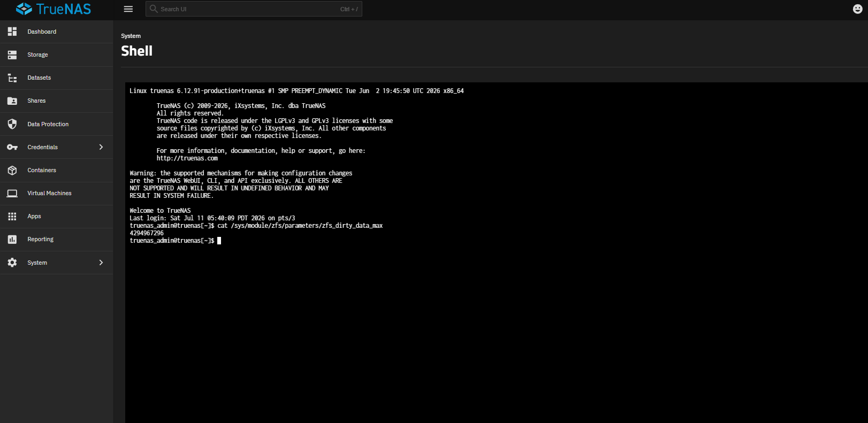Toggle the hamburger sidebar menu

128,9
